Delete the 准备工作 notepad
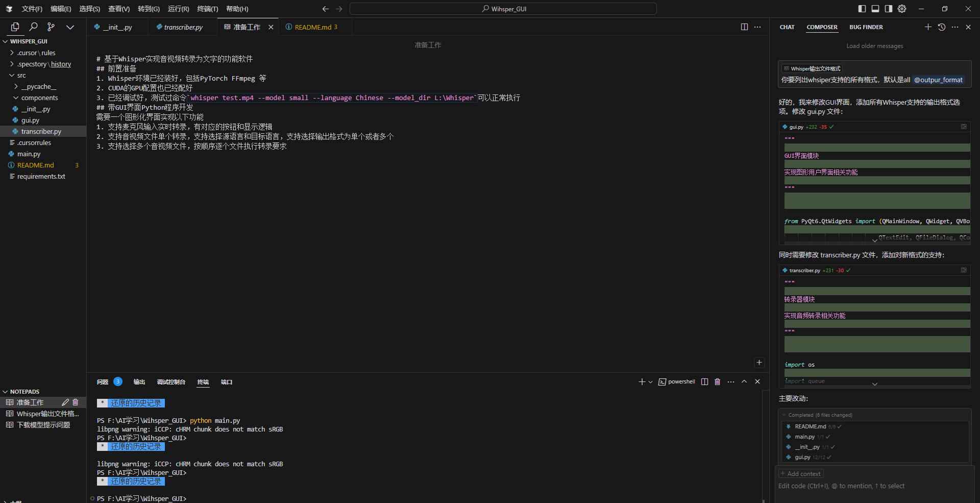 pos(76,402)
